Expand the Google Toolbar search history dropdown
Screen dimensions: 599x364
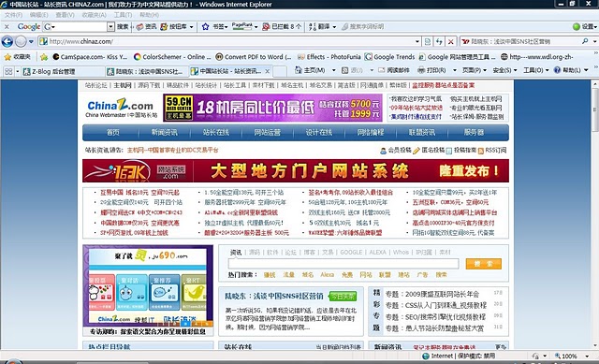click(x=110, y=27)
